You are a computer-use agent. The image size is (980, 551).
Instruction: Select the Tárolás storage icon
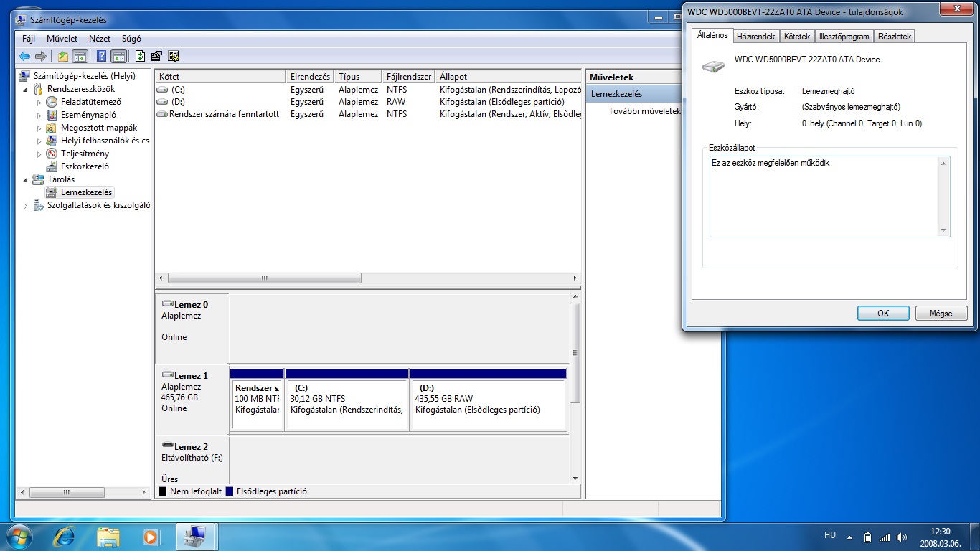click(38, 179)
